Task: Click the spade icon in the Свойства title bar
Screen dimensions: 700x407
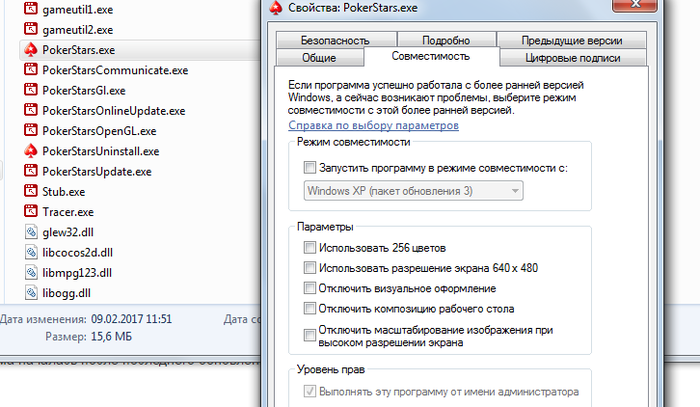Action: point(276,8)
